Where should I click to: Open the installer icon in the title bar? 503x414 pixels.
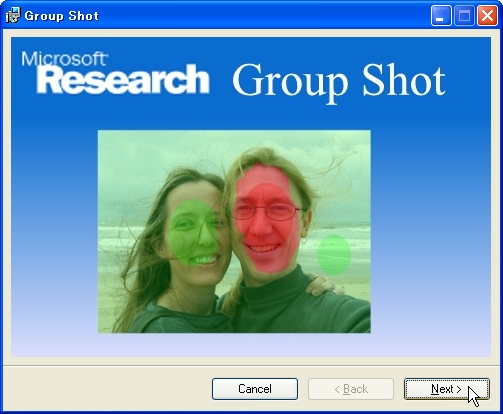pyautogui.click(x=13, y=15)
